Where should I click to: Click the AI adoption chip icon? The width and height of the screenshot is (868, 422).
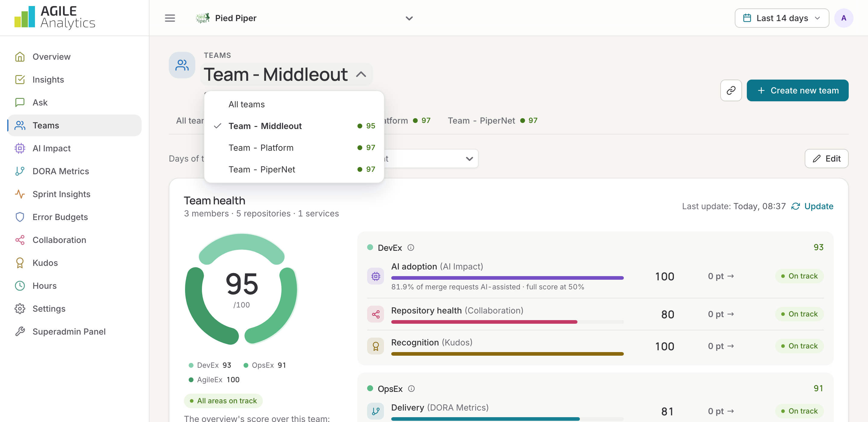click(375, 276)
